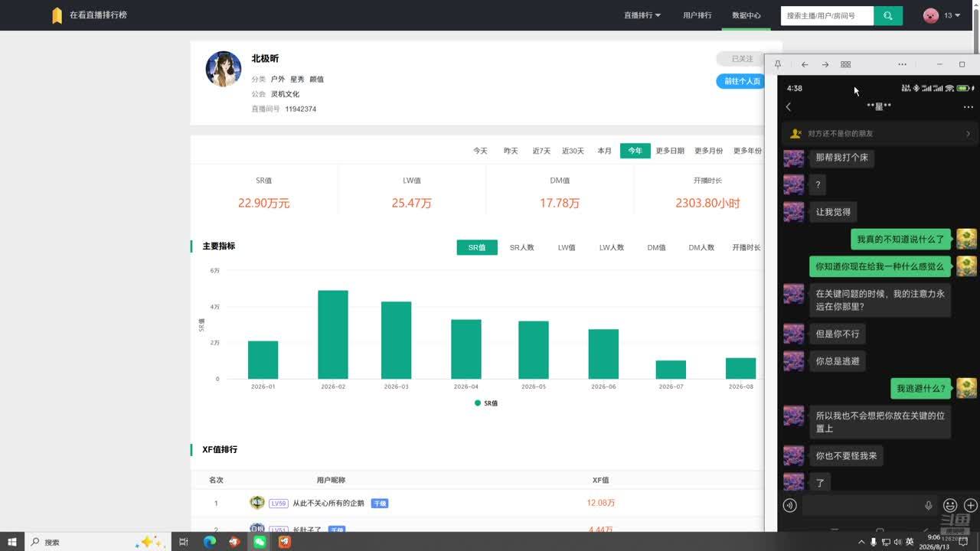Open the 更多年份 year picker
Screen dimensions: 980x551
pos(747,151)
